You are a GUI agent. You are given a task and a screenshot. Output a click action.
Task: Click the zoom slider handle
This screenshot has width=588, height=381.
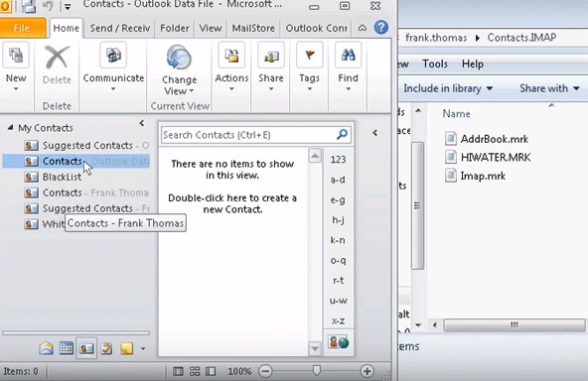coord(317,370)
